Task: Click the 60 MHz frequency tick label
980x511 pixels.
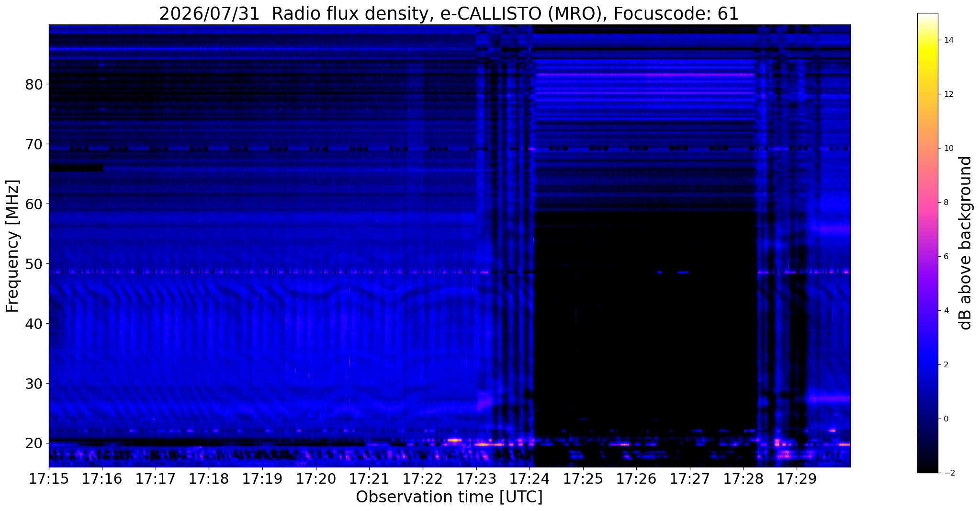Action: [34, 204]
